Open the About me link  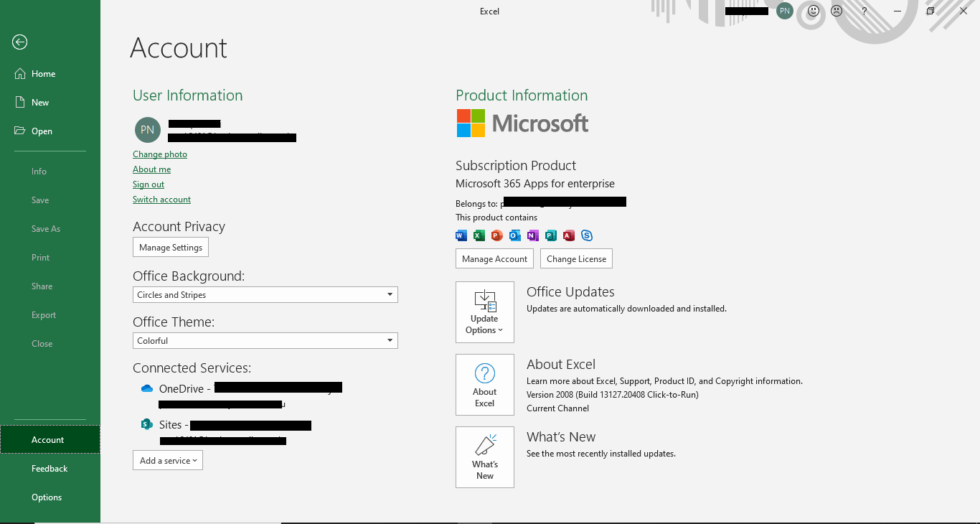(x=151, y=169)
